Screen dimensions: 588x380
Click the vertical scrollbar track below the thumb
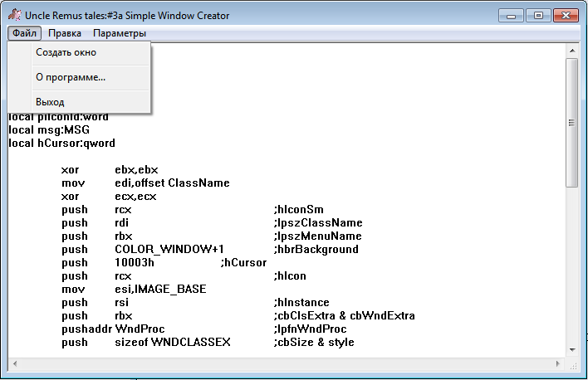(x=572, y=266)
